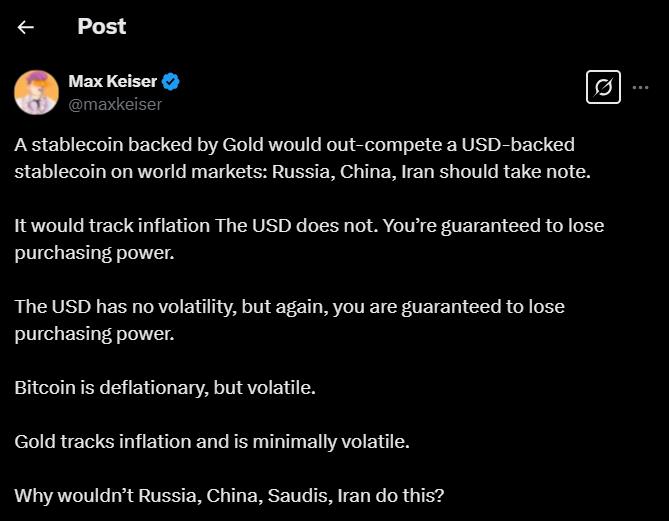669x521 pixels.
Task: Open Grok explain icon button
Action: 603,87
